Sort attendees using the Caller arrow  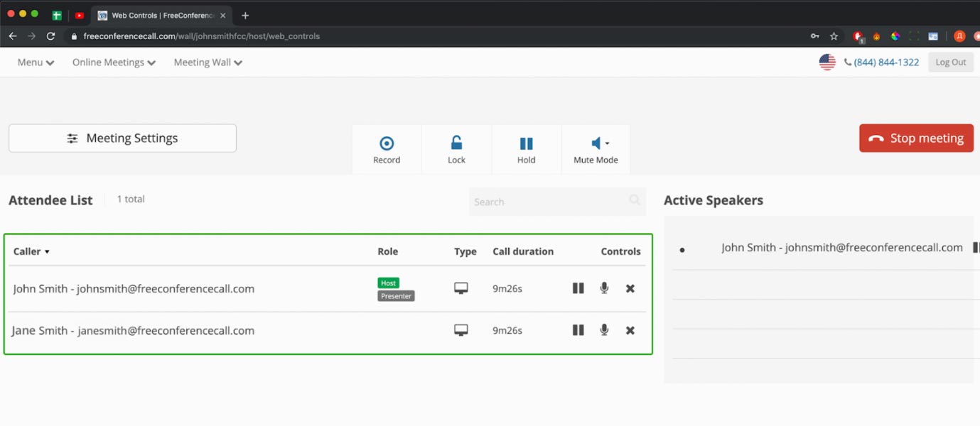pyautogui.click(x=47, y=252)
